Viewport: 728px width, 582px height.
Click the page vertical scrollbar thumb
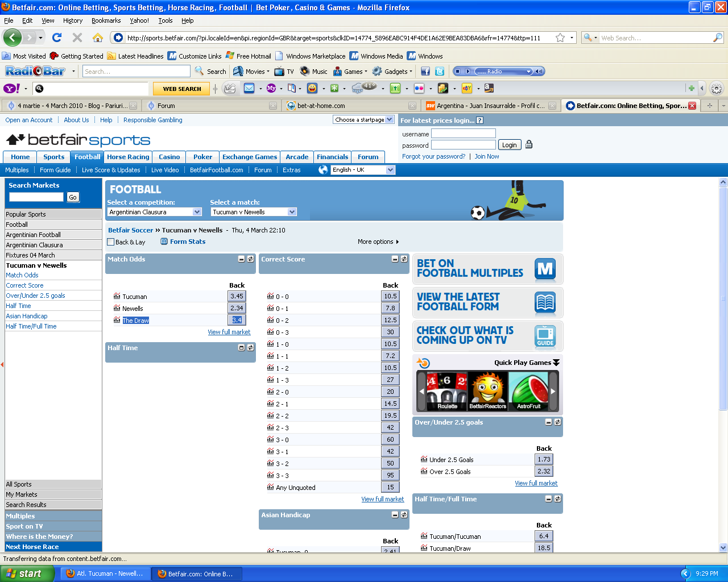[723, 298]
